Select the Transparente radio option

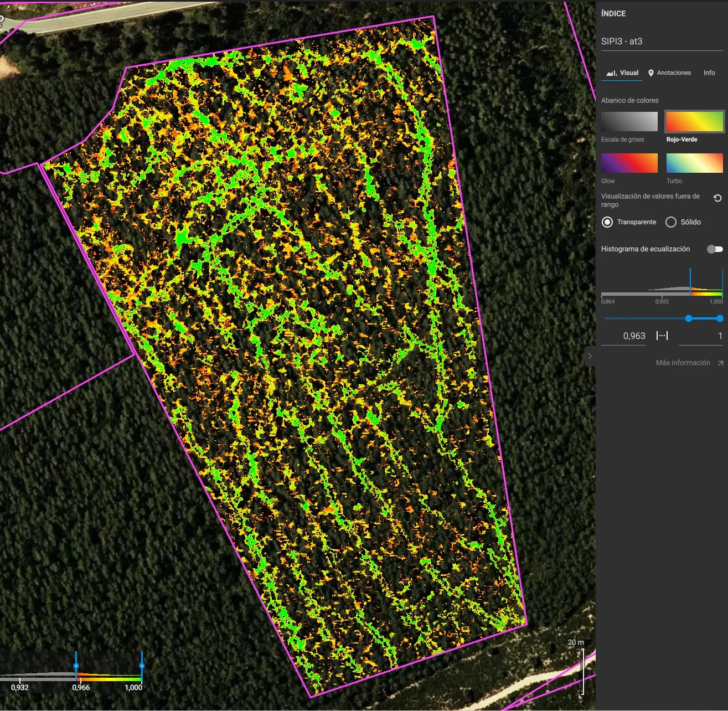point(607,222)
